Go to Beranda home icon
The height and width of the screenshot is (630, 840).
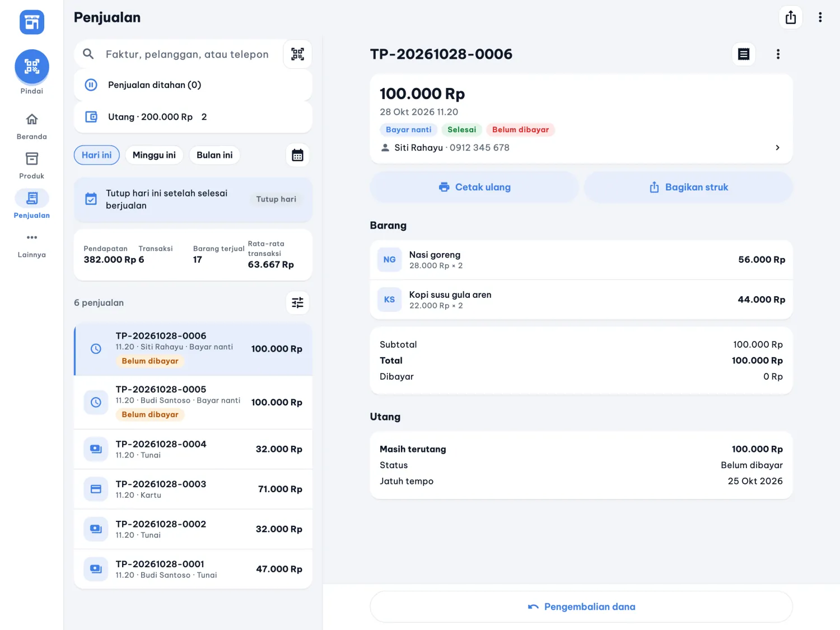point(32,119)
